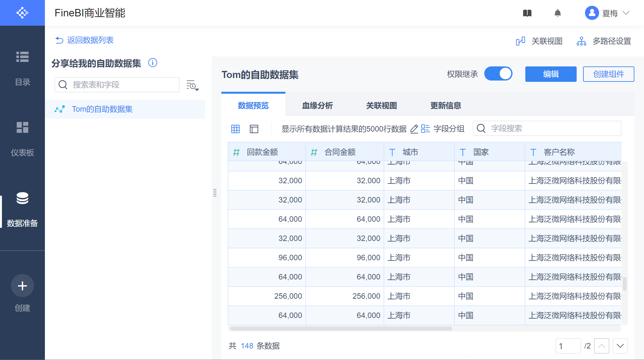Click the pencil icon to edit row count
The width and height of the screenshot is (644, 360).
point(414,129)
